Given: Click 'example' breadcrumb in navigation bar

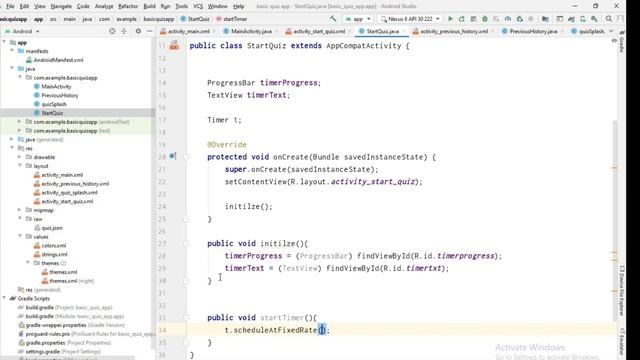Looking at the screenshot, I should click(127, 19).
